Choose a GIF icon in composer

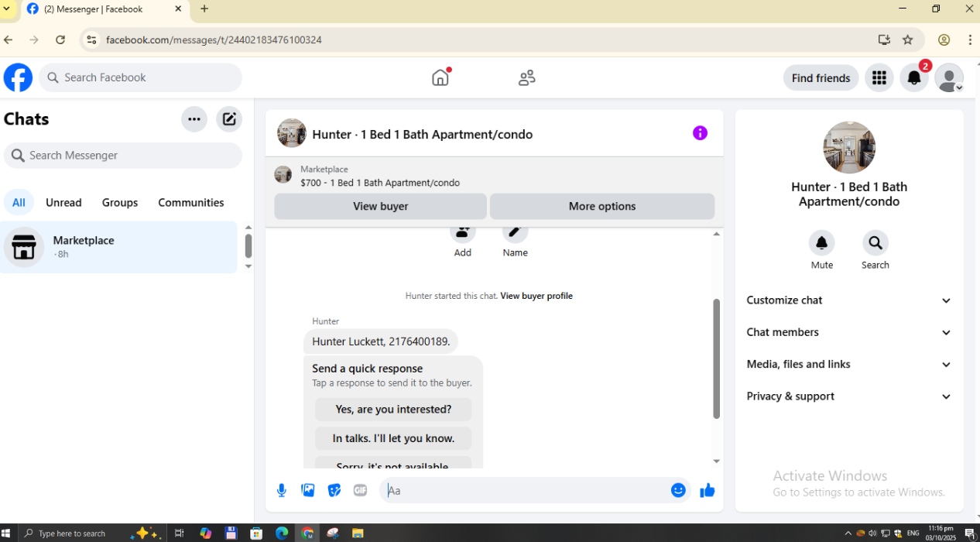360,490
